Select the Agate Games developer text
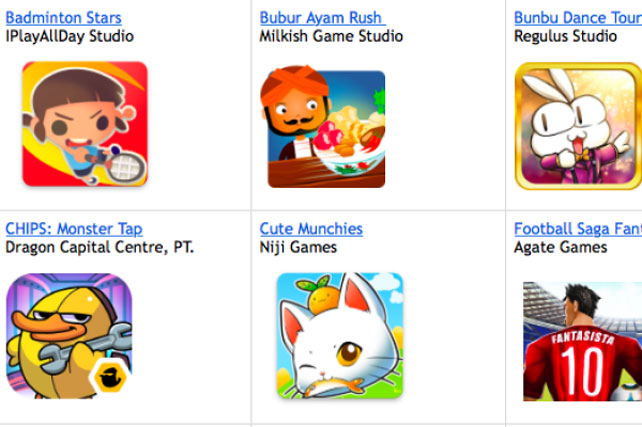The height and width of the screenshot is (427, 642). tap(561, 248)
